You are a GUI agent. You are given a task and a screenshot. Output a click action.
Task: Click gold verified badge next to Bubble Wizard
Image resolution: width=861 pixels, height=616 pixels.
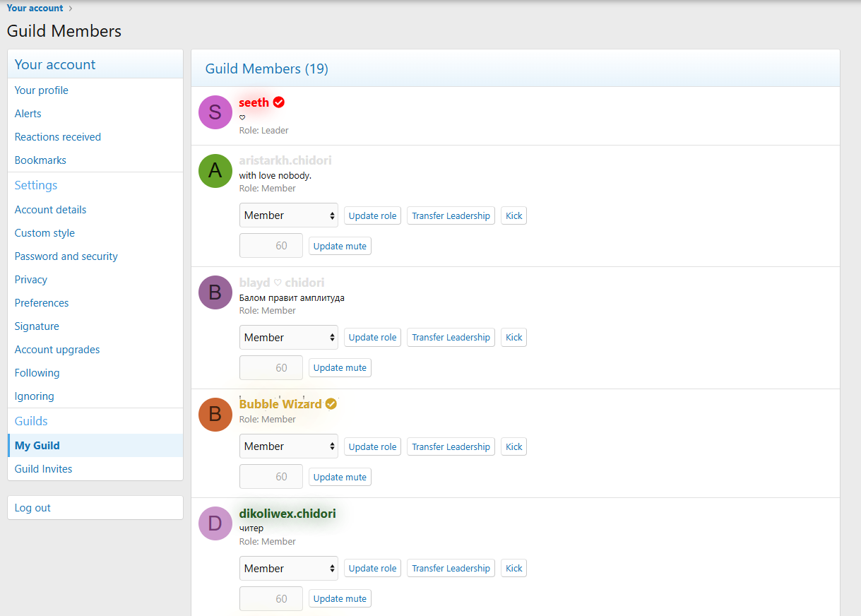click(331, 404)
